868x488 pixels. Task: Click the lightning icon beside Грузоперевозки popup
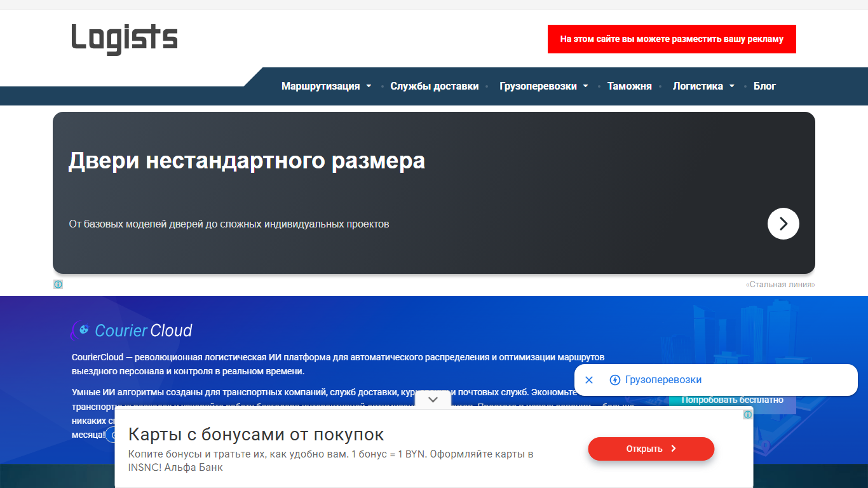(x=614, y=380)
